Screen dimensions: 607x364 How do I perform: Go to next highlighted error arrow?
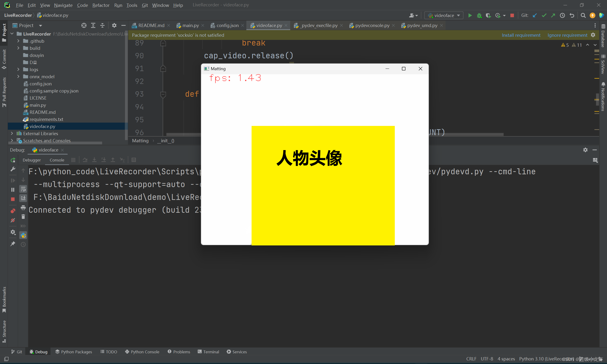[595, 45]
